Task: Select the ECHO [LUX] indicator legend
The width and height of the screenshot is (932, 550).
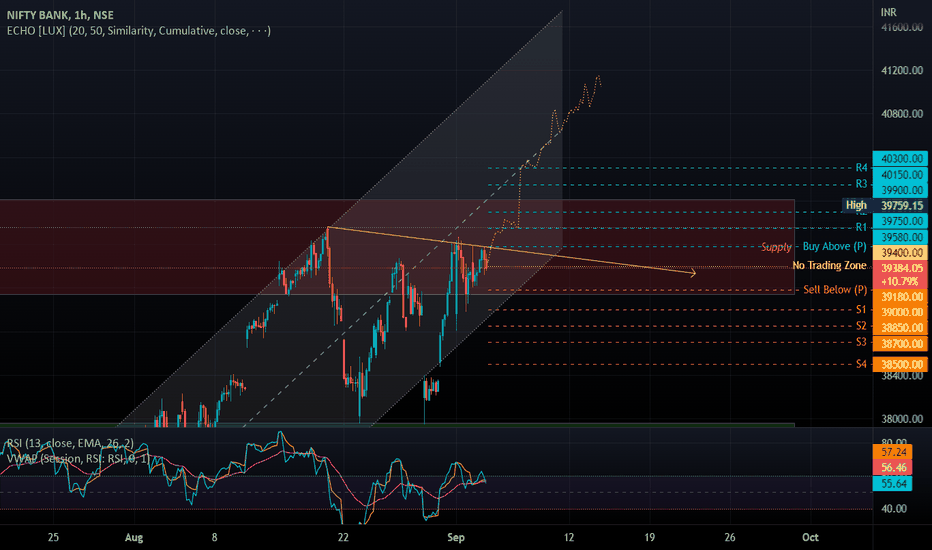Action: pyautogui.click(x=138, y=30)
